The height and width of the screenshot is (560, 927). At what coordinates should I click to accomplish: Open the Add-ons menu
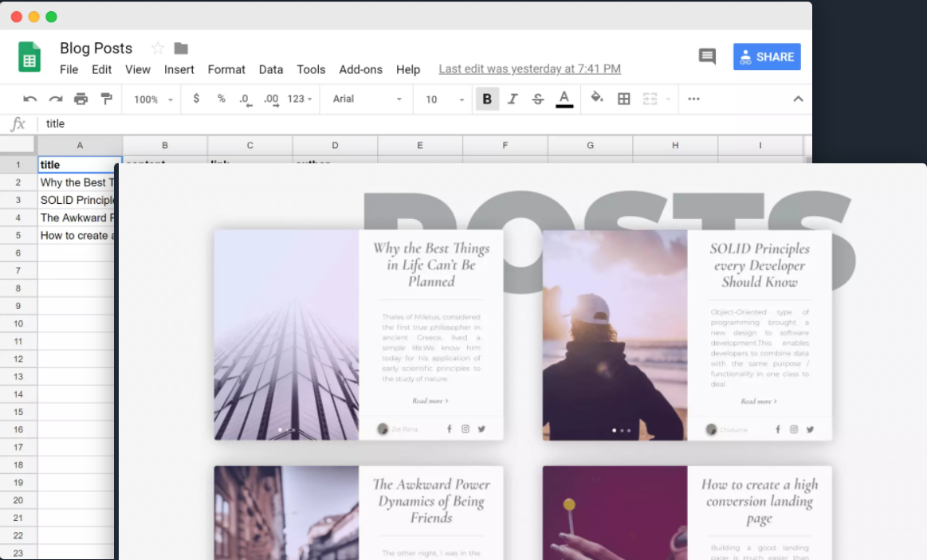[360, 69]
